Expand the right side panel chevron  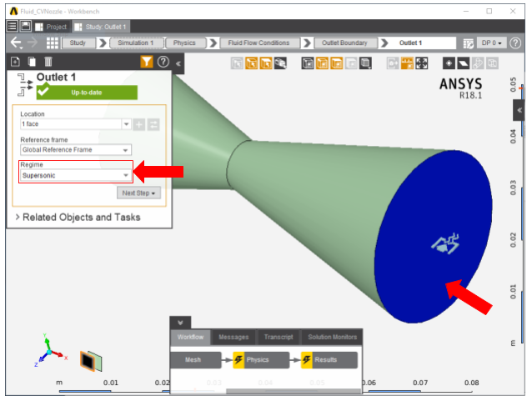click(519, 110)
